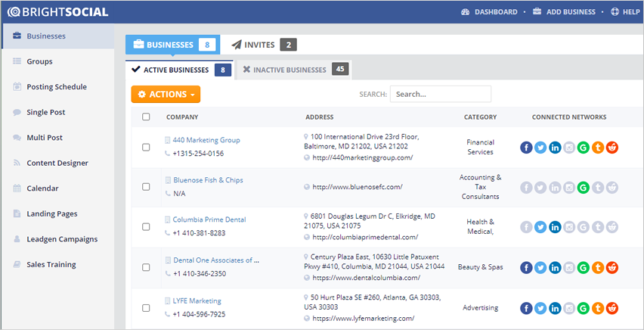644x330 pixels.
Task: Switch to the Inactive Businesses tab
Action: [292, 70]
